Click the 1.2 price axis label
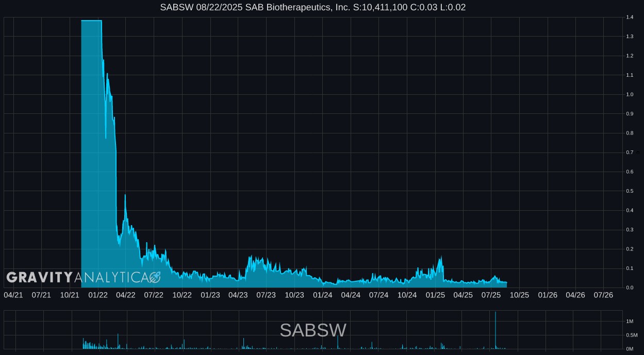The width and height of the screenshot is (644, 355). coord(630,56)
